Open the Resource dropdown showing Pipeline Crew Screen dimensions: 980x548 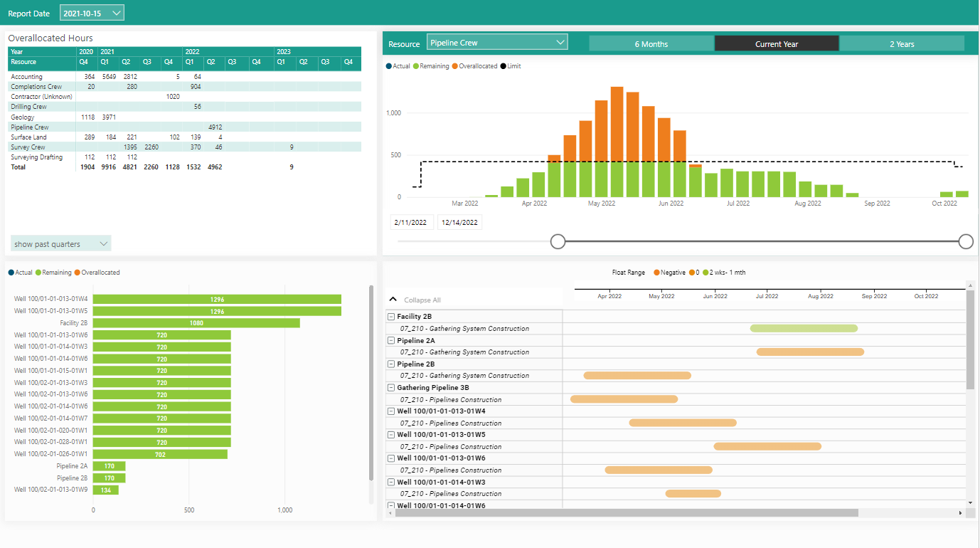point(496,43)
